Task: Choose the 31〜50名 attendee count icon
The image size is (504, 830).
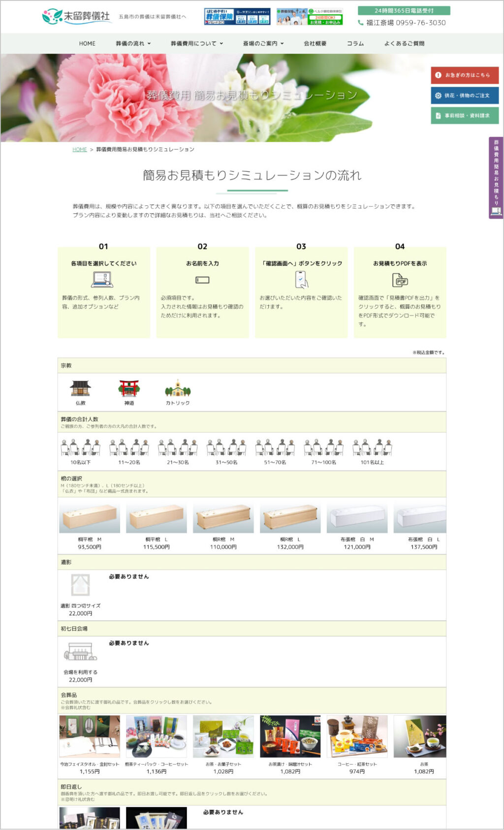Action: 226,447
